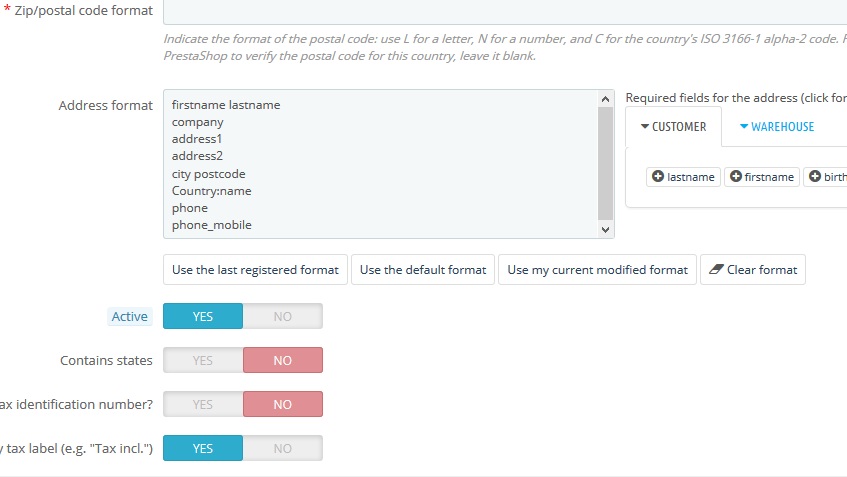Click inside the Address format text area
847x477 pixels.
(380, 164)
